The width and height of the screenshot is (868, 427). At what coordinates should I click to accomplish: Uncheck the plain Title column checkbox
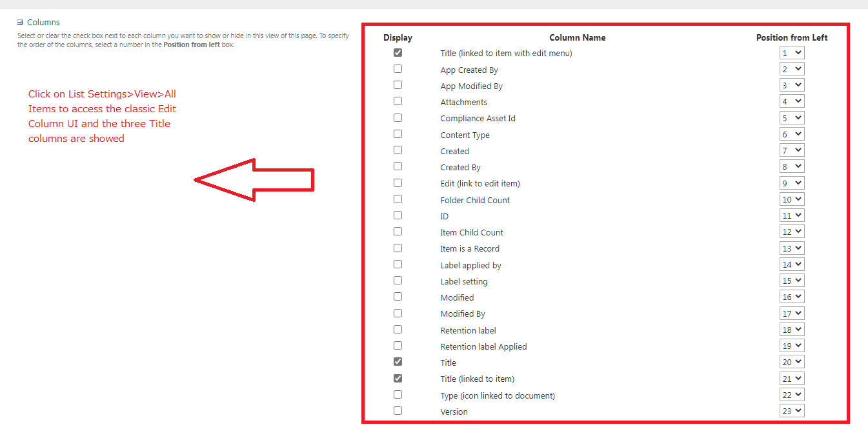tap(398, 362)
